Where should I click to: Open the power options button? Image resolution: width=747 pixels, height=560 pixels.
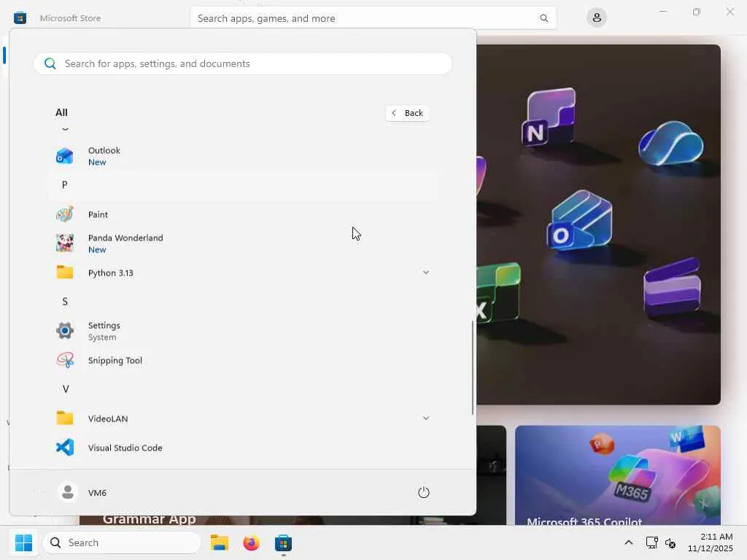click(x=424, y=492)
